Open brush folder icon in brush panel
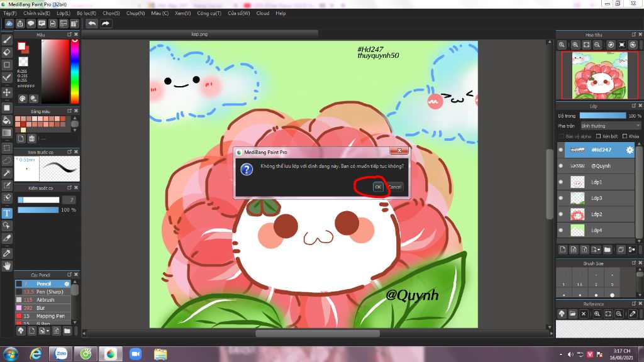Viewport: 644px width, 362px height. point(67,331)
